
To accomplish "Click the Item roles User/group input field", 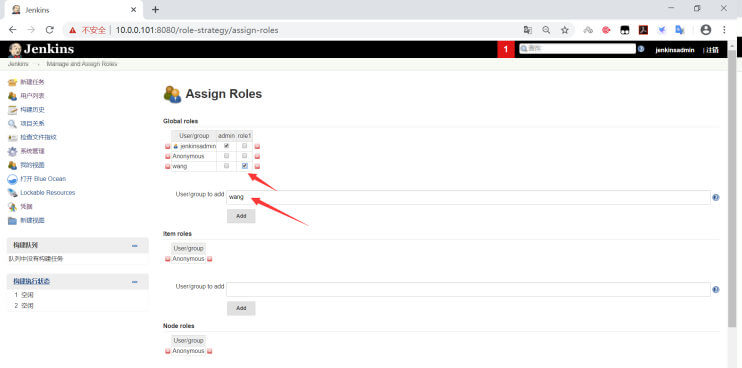I will point(468,289).
